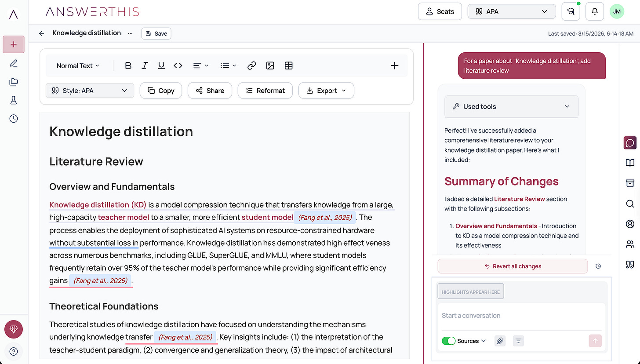640x364 pixels.
Task: Click the Theoretical Foundations heading
Action: [x=104, y=306]
